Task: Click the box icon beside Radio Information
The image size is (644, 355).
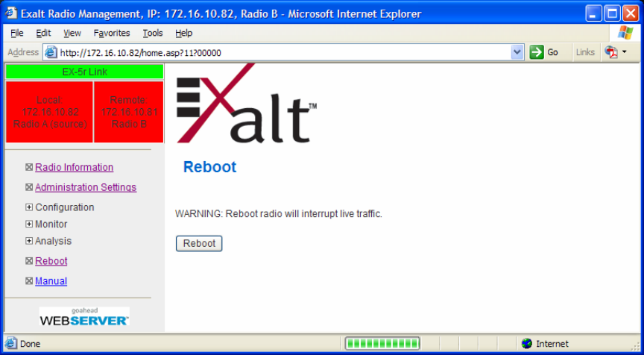Action: coord(29,167)
